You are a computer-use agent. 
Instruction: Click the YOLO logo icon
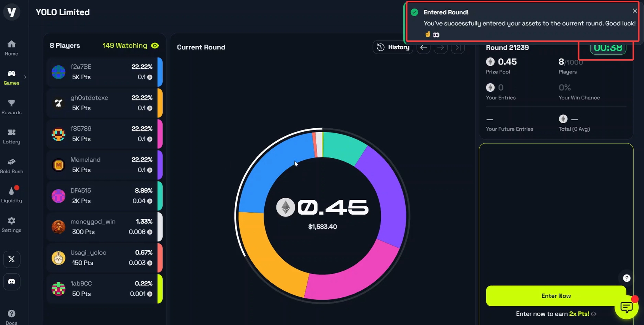pyautogui.click(x=12, y=12)
